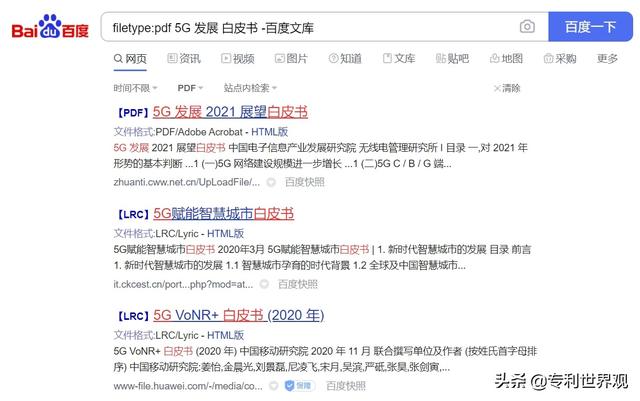This screenshot has width=640, height=401.
Task: Open HTML版 of the 2021 展望 result
Action: tap(270, 132)
